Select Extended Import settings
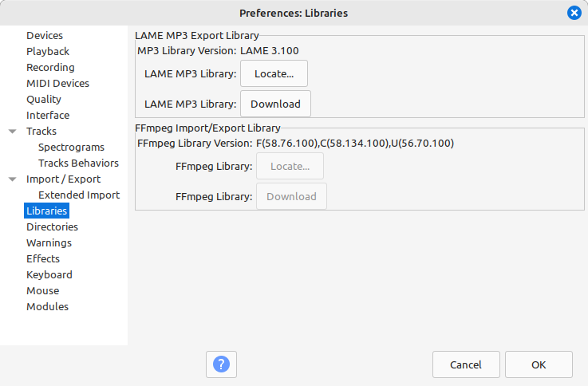588x386 pixels. pos(79,195)
